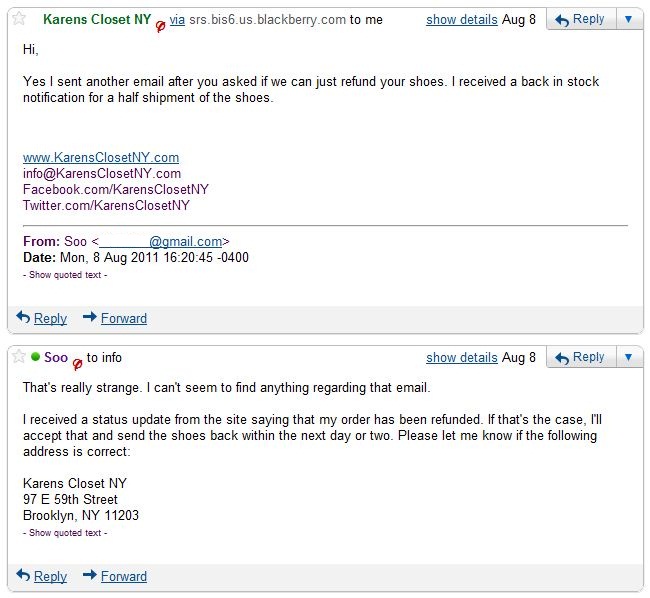Show details of Karens Closet message
The image size is (650, 598).
click(x=462, y=19)
